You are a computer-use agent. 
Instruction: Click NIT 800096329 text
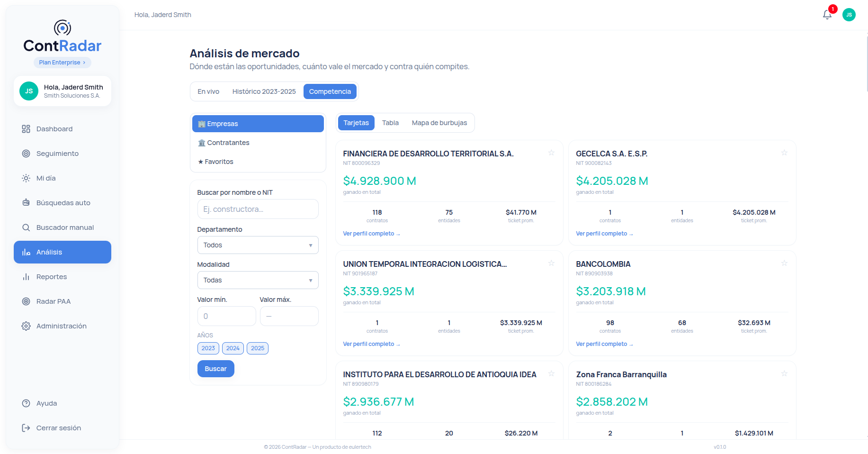tap(361, 163)
